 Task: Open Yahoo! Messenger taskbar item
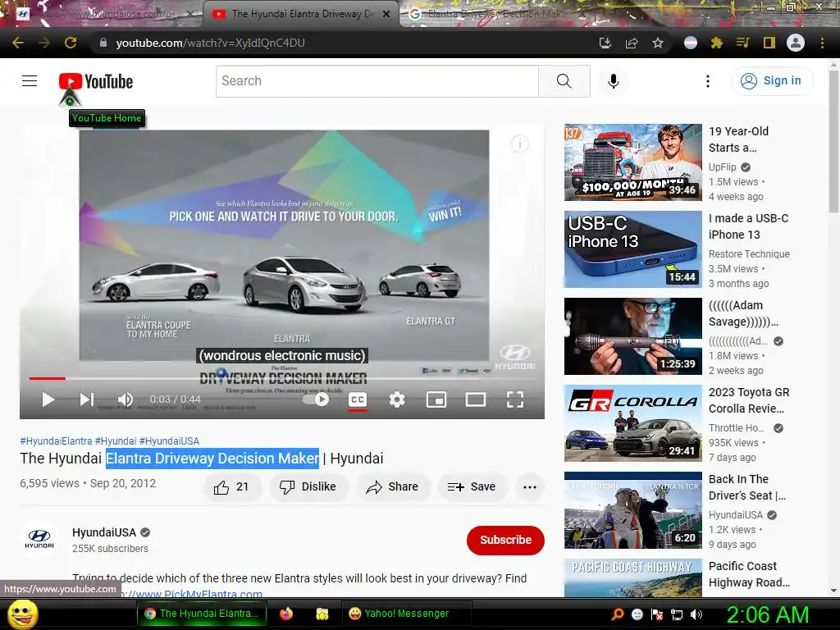(405, 614)
